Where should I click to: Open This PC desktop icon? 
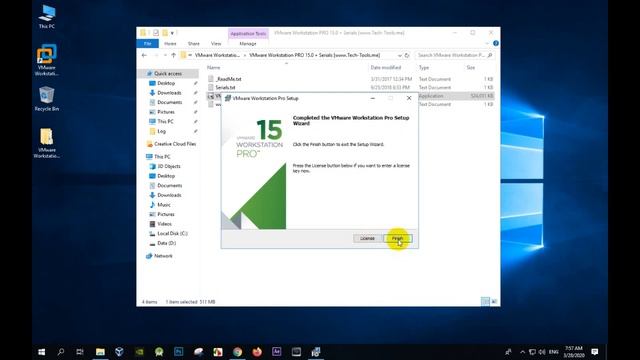coord(47,16)
